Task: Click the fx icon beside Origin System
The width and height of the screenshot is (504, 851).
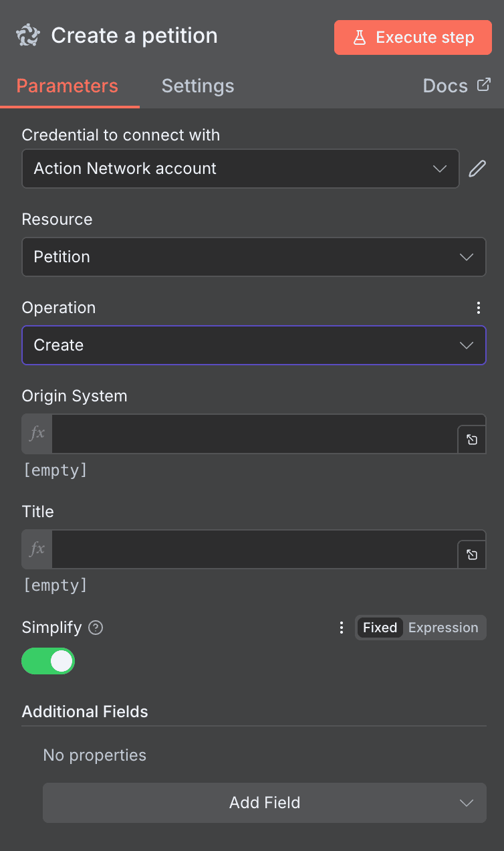Action: click(36, 434)
